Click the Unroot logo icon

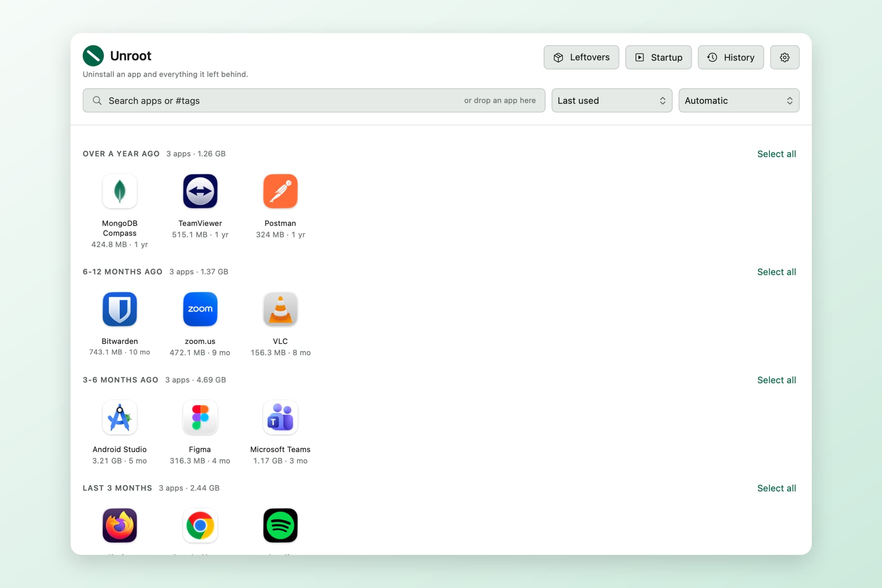93,55
